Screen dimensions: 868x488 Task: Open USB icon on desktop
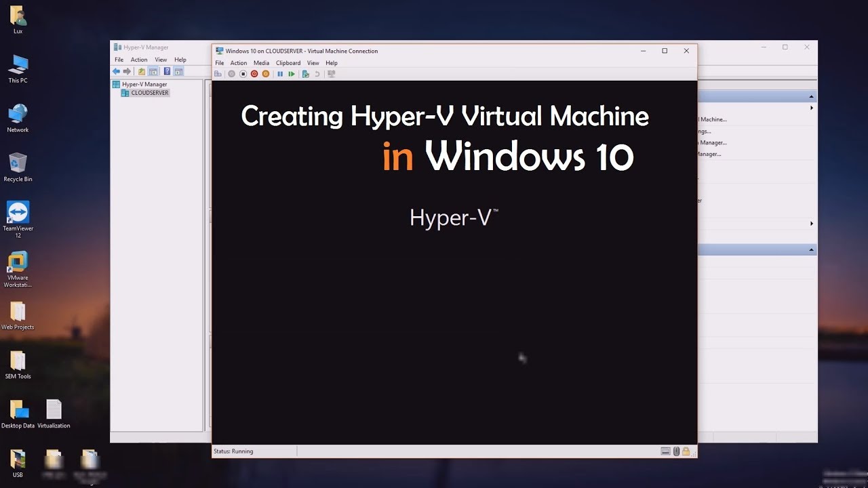click(x=18, y=464)
